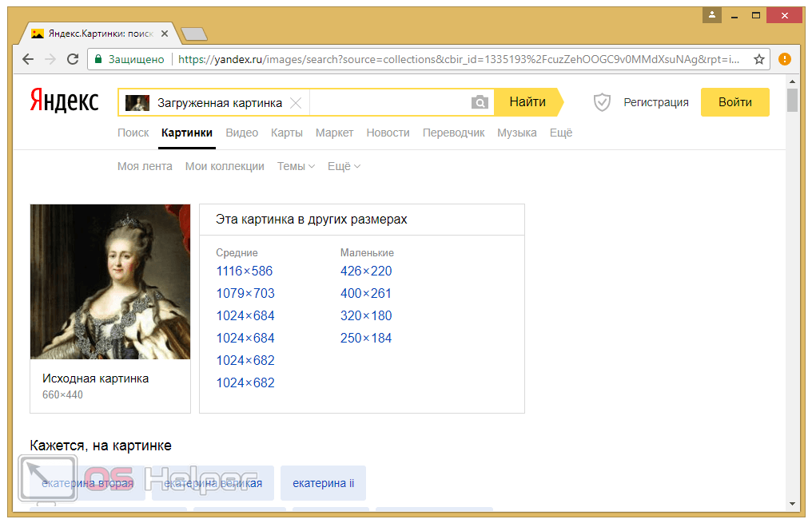The height and width of the screenshot is (523, 812).
Task: Switch to the Поиск tab
Action: pyautogui.click(x=133, y=133)
